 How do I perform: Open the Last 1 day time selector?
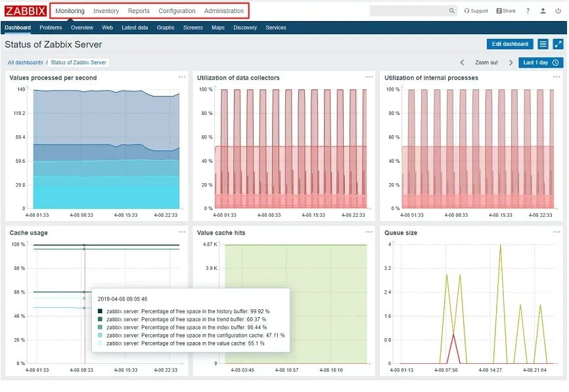541,62
